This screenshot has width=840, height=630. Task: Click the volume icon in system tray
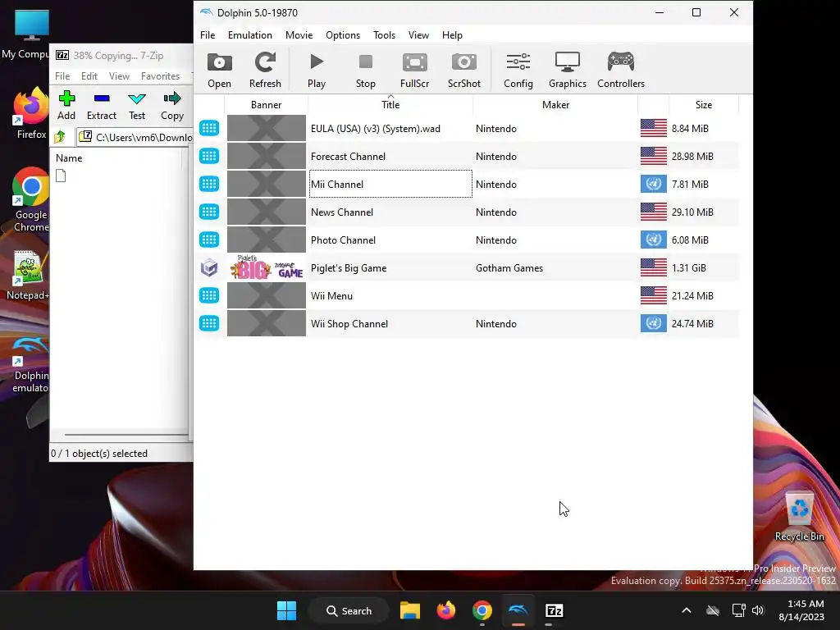coord(758,610)
